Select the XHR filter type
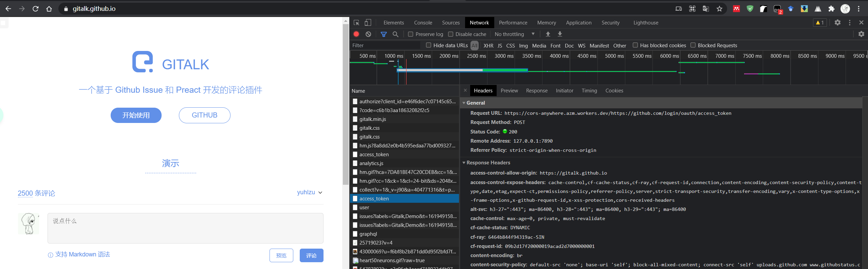The width and height of the screenshot is (868, 269). click(x=488, y=46)
